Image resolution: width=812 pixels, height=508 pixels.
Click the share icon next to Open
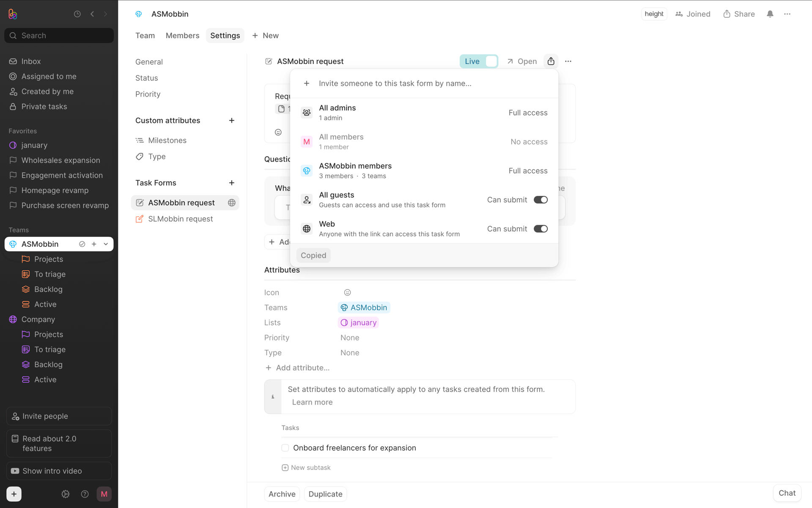(551, 61)
